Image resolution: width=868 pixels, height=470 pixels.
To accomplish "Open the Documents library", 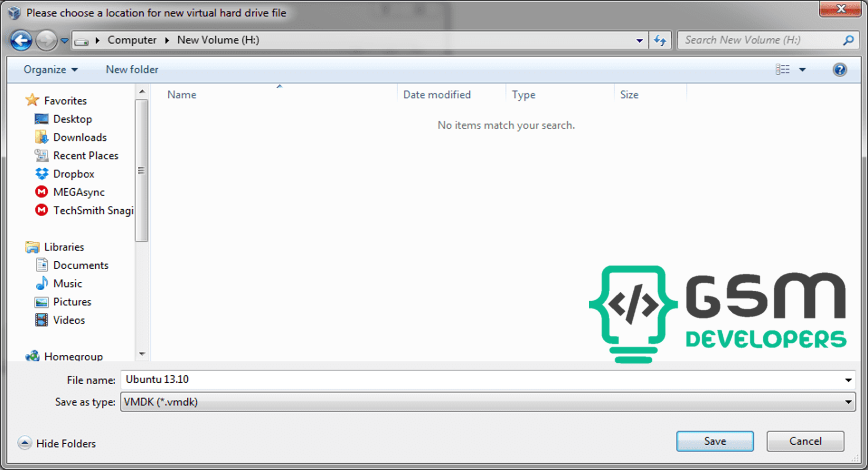I will tap(80, 265).
